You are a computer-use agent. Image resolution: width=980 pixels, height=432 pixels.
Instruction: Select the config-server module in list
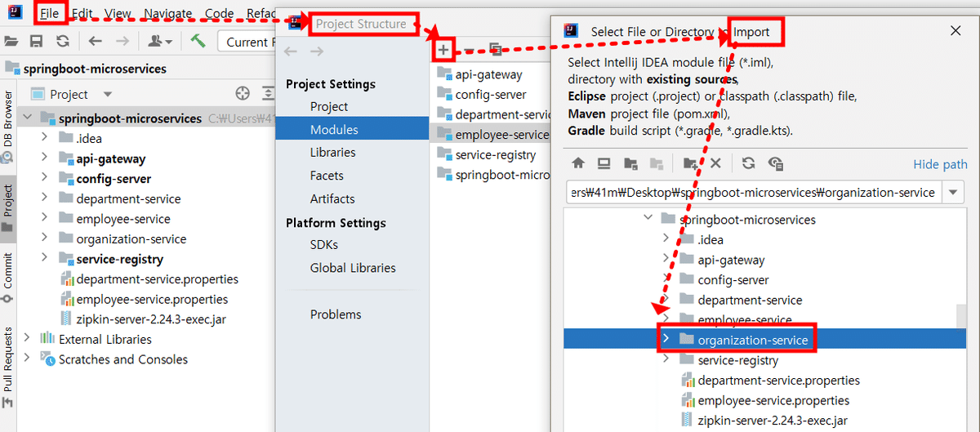tap(491, 95)
